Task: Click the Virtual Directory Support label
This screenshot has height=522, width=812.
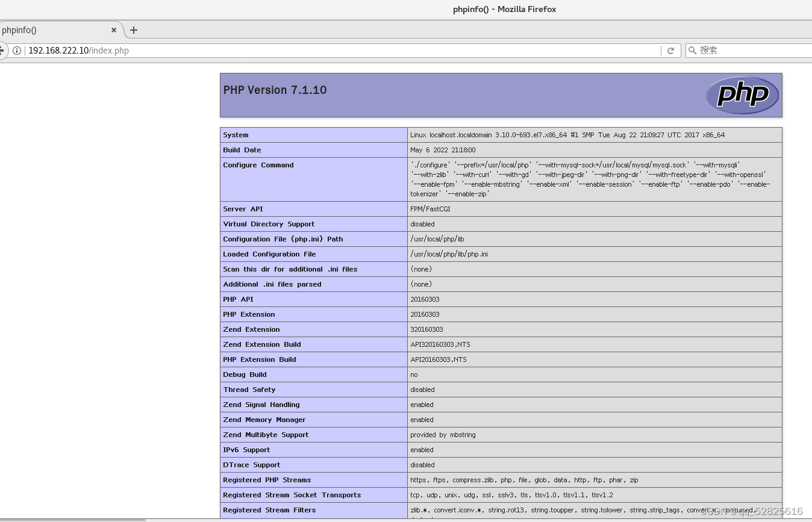Action: [269, 224]
